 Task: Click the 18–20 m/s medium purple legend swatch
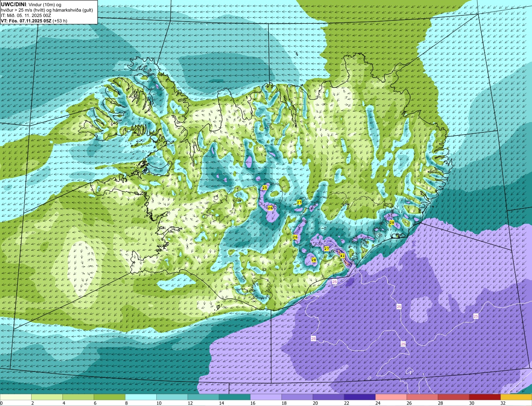pyautogui.click(x=297, y=397)
